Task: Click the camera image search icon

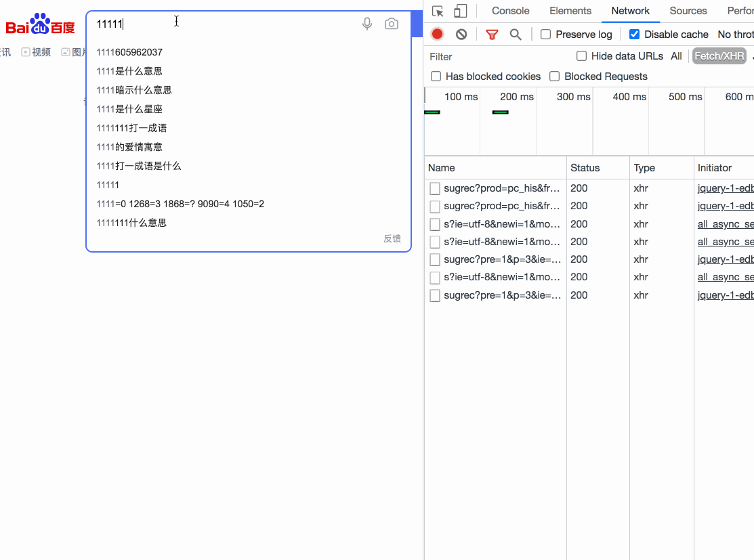Action: [392, 24]
